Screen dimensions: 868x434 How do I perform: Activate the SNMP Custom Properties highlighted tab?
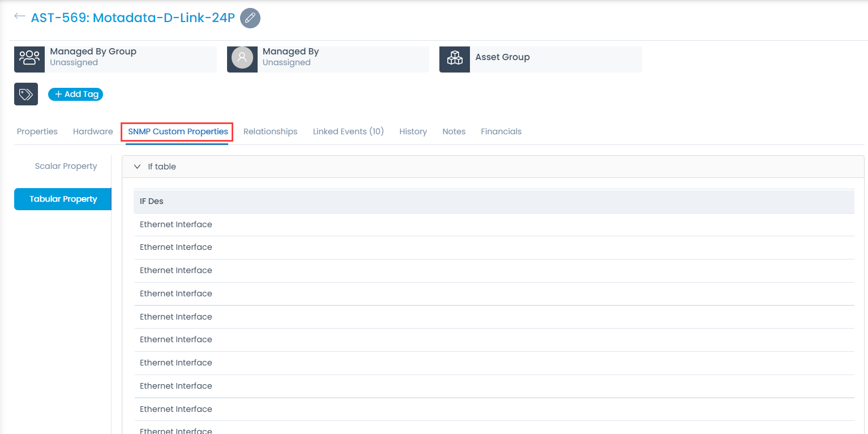point(177,131)
